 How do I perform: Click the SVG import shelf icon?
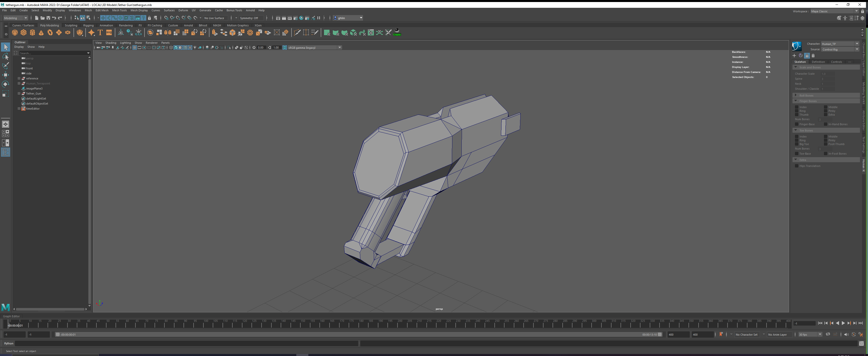click(109, 33)
